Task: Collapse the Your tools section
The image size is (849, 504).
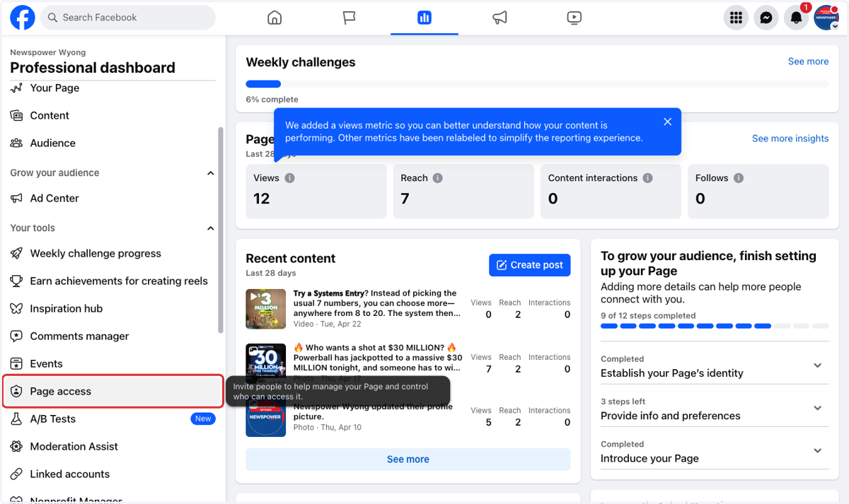Action: (210, 228)
